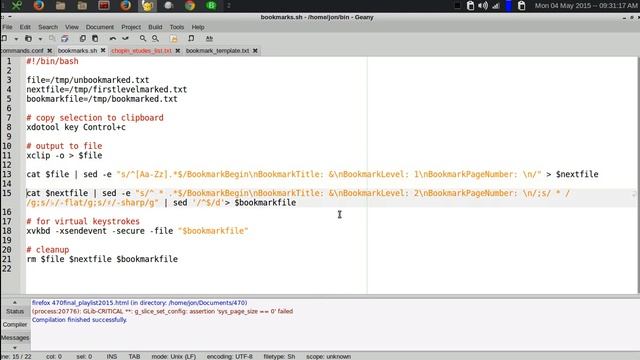Open the Project menu
The image size is (640, 360).
[131, 27]
